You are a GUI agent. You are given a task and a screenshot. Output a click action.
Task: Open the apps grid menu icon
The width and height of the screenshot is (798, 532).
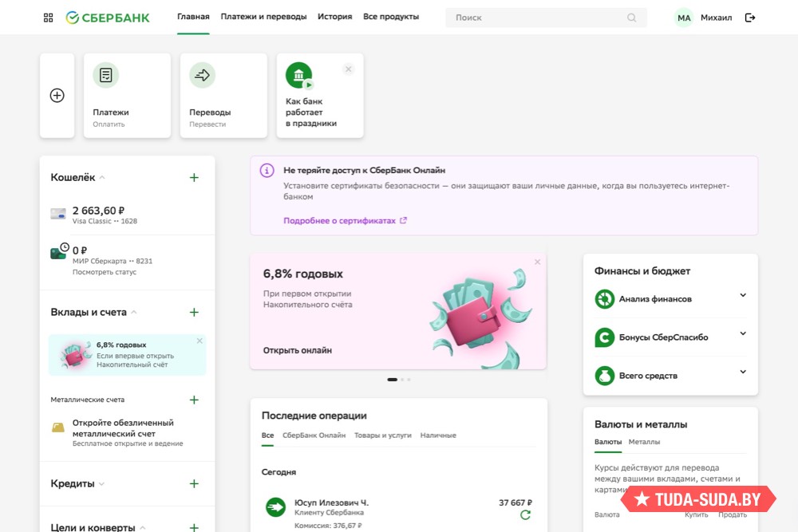(x=49, y=18)
